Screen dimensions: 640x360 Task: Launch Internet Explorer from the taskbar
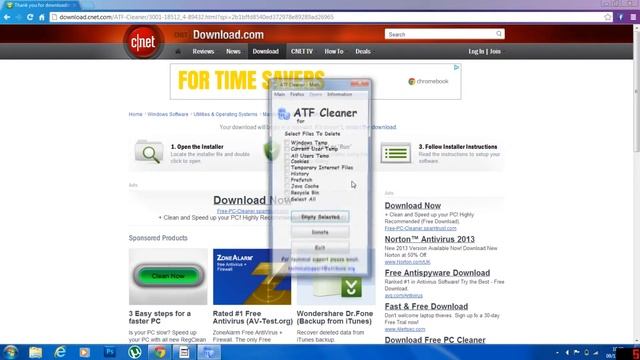pos(60,352)
